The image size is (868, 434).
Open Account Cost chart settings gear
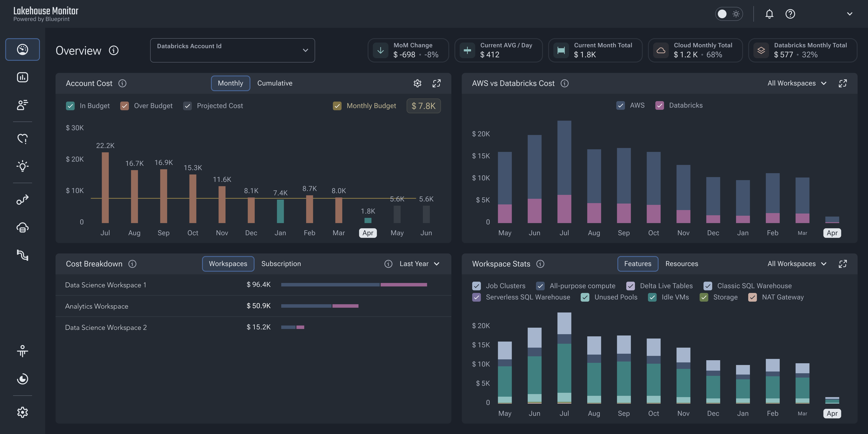tap(417, 83)
